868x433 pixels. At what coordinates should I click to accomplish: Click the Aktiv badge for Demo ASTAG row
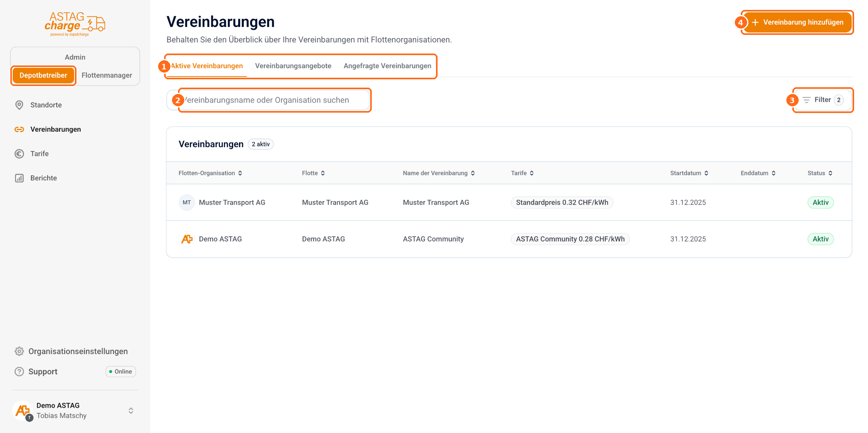(x=821, y=239)
